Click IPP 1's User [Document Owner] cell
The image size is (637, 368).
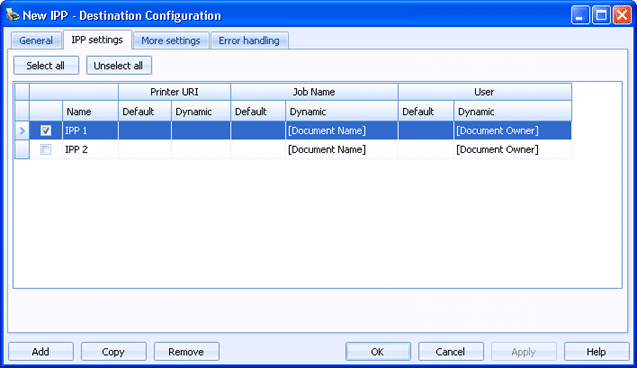pyautogui.click(x=513, y=130)
